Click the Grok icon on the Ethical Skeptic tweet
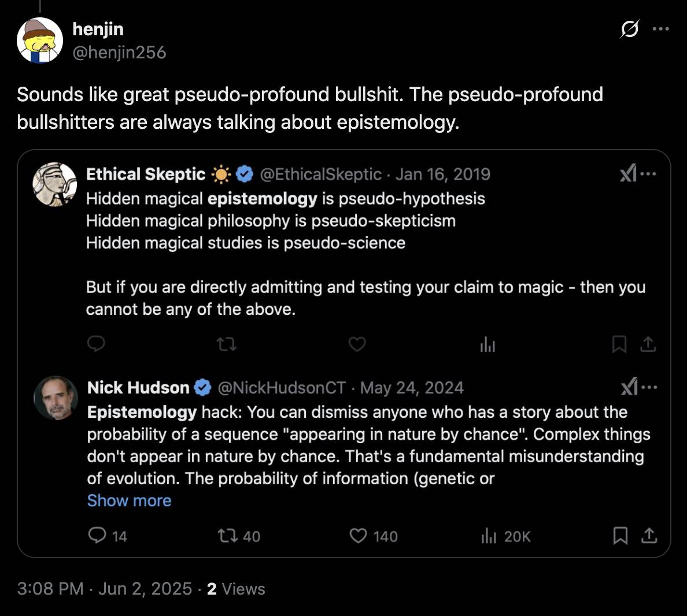687x616 pixels. 628,174
